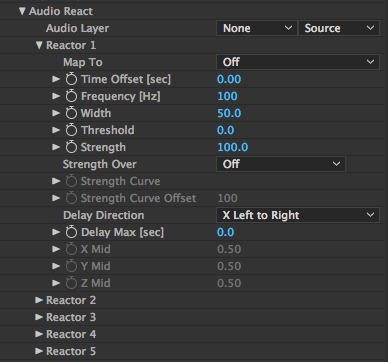Open the Delay Direction dropdown
This screenshot has width=388, height=362.
(x=298, y=215)
